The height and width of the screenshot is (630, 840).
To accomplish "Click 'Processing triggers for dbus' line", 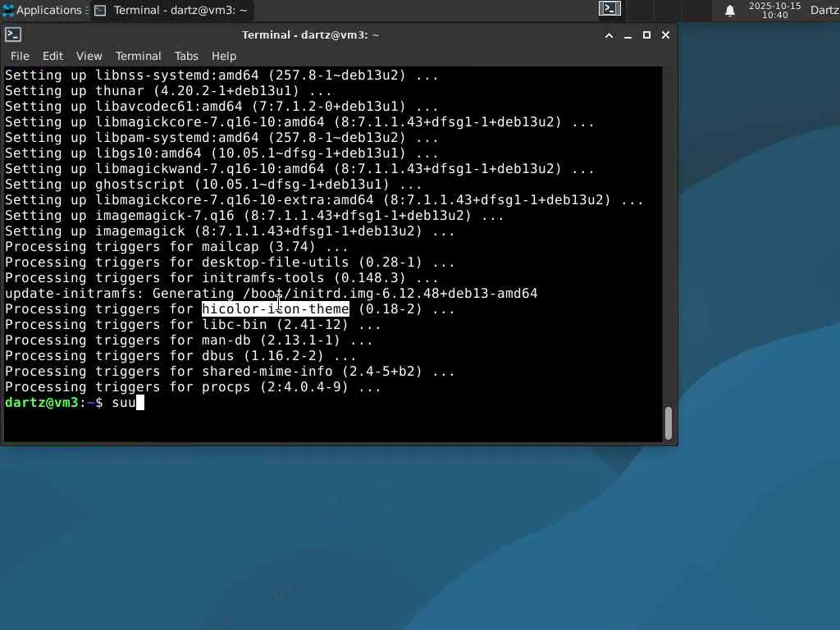I will (x=180, y=356).
